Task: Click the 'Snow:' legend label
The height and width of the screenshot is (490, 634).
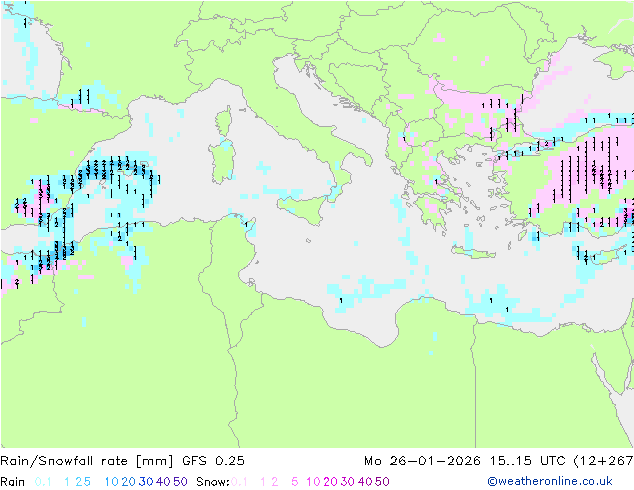Action: click(x=213, y=482)
